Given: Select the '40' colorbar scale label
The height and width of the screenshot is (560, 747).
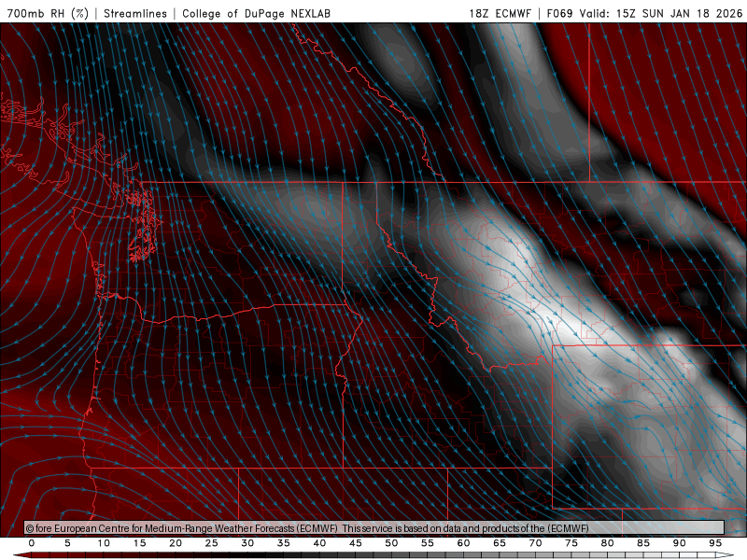Looking at the screenshot, I should tap(319, 543).
